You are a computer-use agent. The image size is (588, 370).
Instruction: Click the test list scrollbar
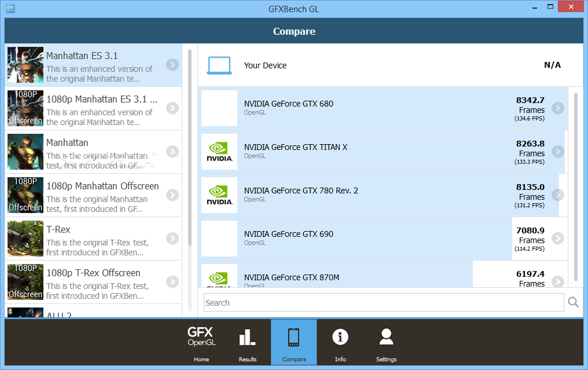coord(190,148)
